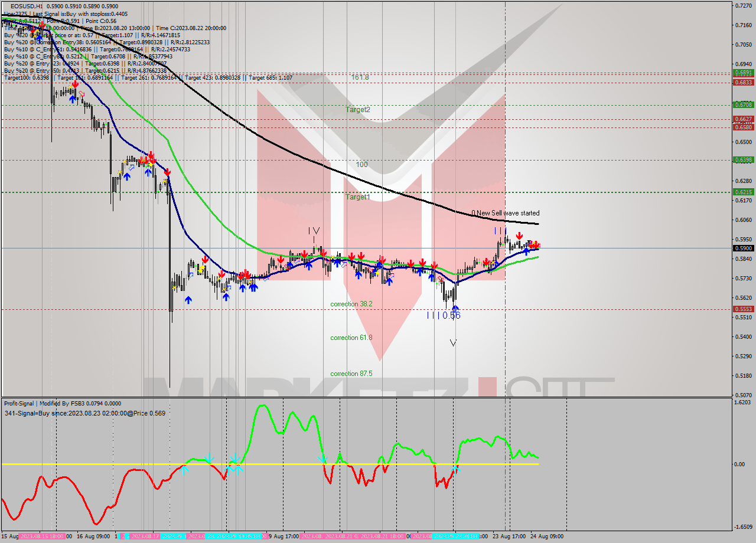756x543 pixels.
Task: Click the '341-Signal=Buy since' indicator text
Action: point(84,413)
